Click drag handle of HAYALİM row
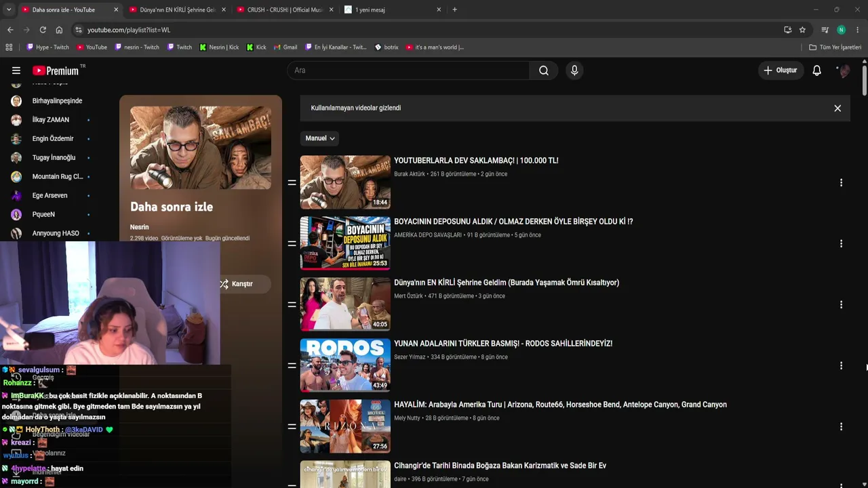 click(x=292, y=427)
